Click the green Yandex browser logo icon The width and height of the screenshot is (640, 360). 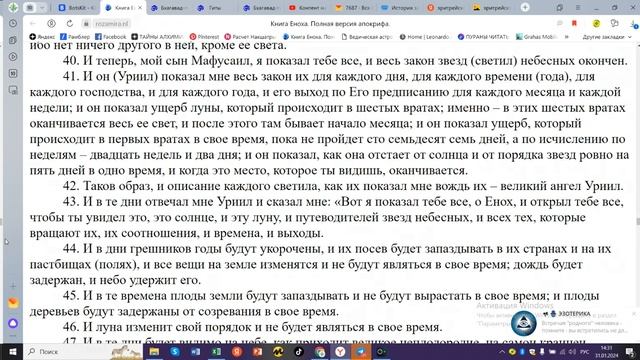tap(13, 7)
